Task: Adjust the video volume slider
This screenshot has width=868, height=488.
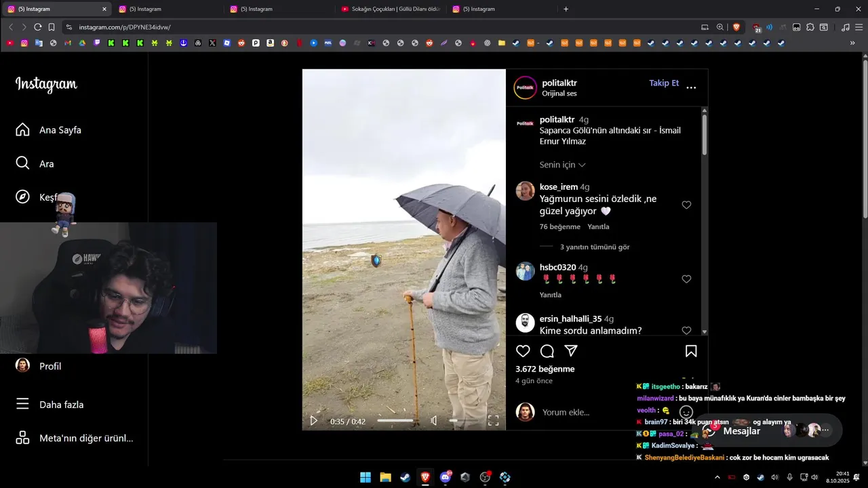Action: pyautogui.click(x=464, y=421)
